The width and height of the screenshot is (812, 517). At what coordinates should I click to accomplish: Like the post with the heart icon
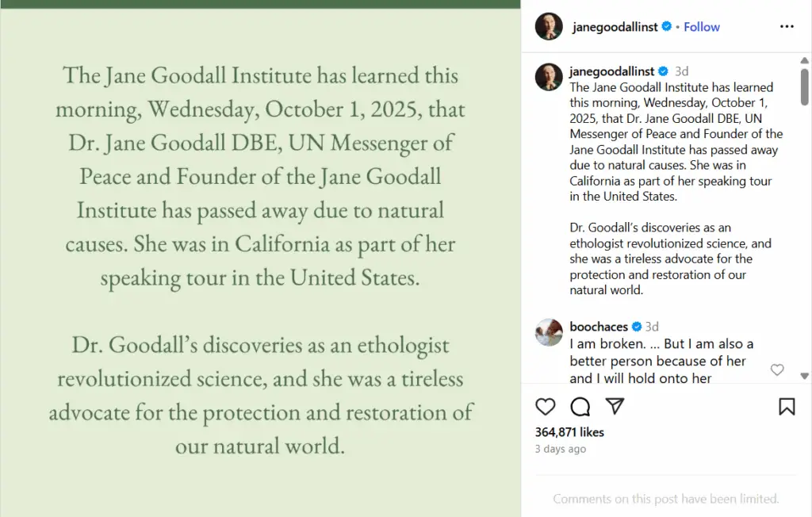coord(546,407)
